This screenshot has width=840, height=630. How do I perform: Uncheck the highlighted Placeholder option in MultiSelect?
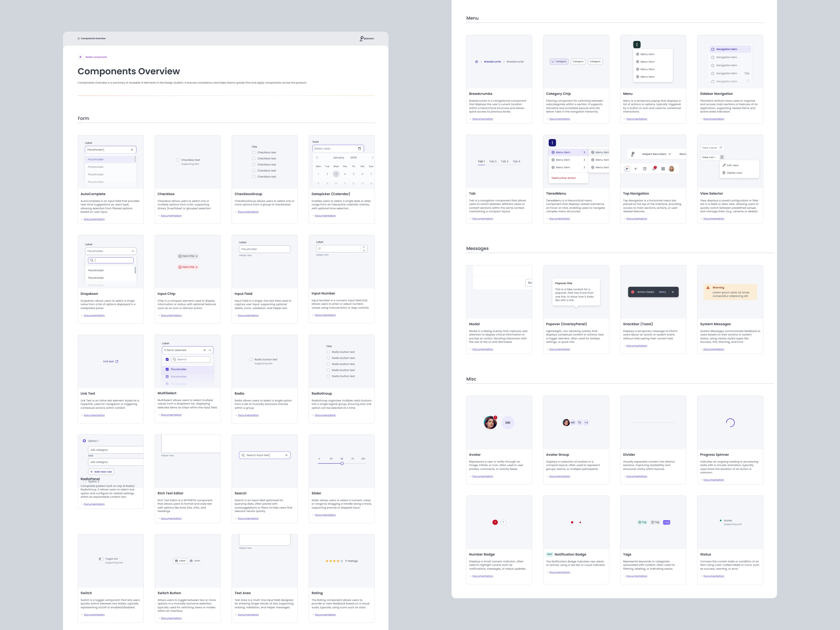167,369
